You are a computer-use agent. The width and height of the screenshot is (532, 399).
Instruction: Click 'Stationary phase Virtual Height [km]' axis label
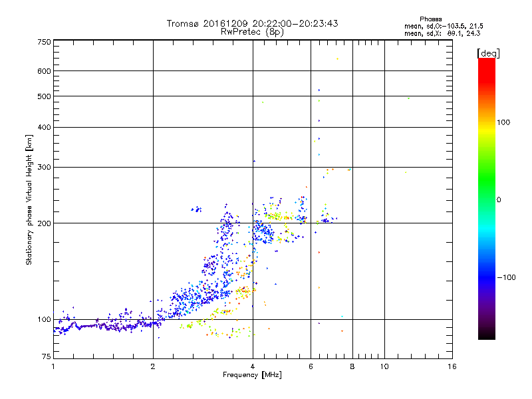click(29, 199)
